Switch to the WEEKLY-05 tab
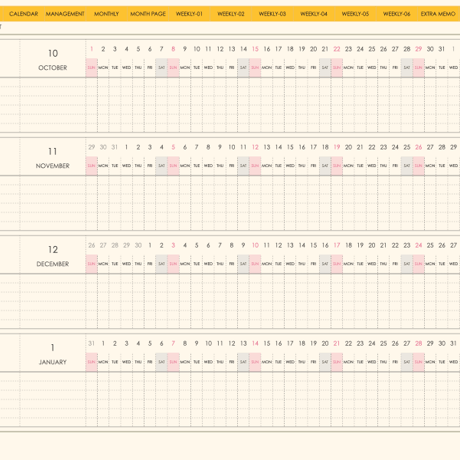460x460 pixels. pyautogui.click(x=355, y=14)
